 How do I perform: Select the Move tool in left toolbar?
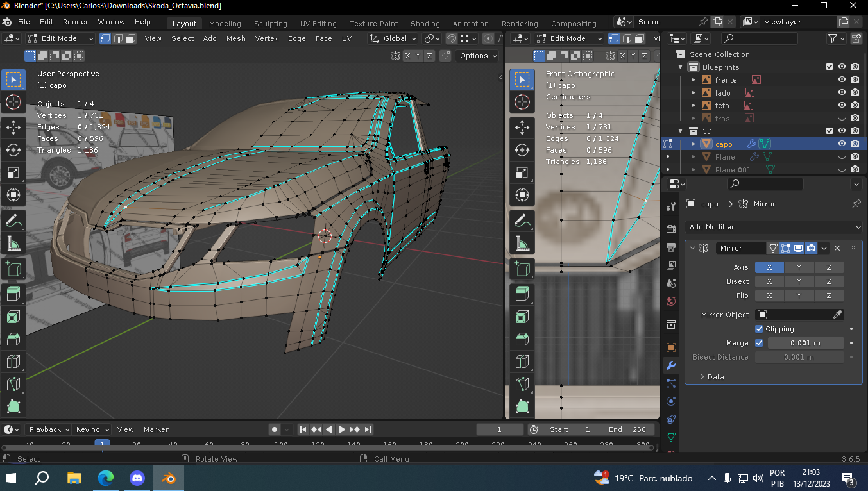pos(13,128)
